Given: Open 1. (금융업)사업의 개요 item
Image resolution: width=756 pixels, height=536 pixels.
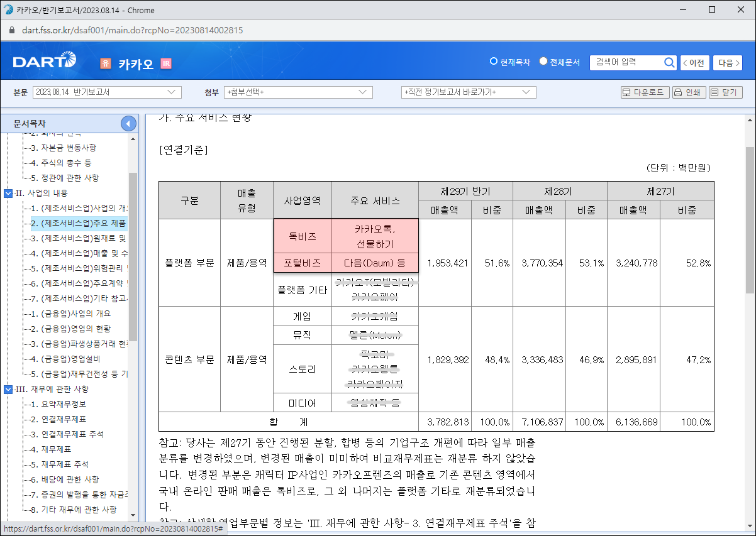Looking at the screenshot, I should (x=71, y=314).
